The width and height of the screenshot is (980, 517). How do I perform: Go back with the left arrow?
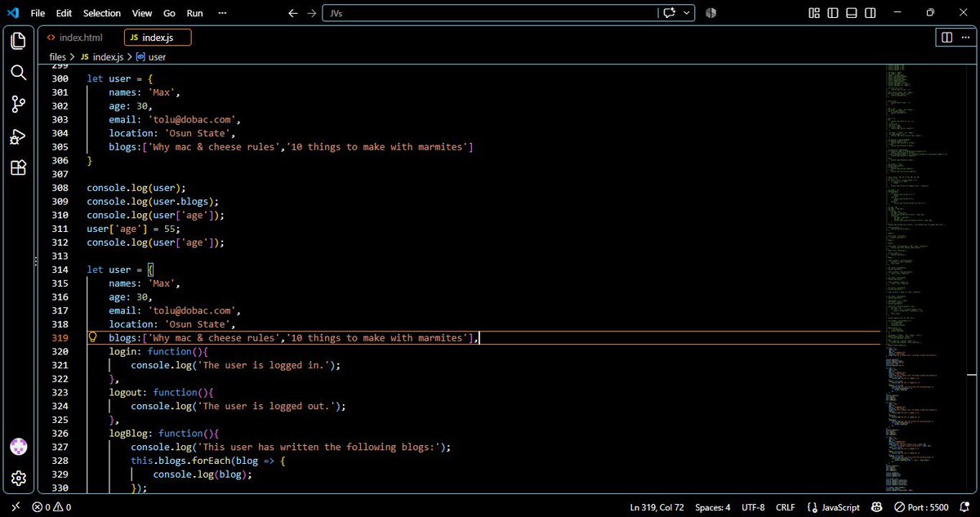point(294,13)
